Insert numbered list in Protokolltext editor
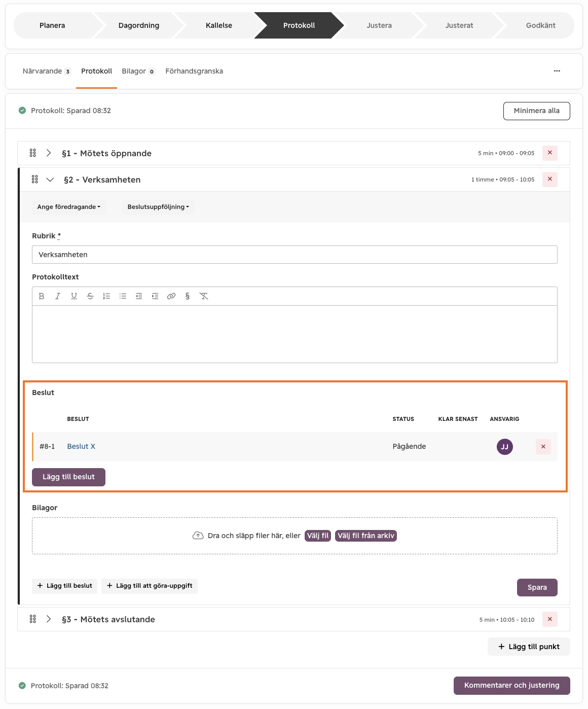 click(106, 296)
